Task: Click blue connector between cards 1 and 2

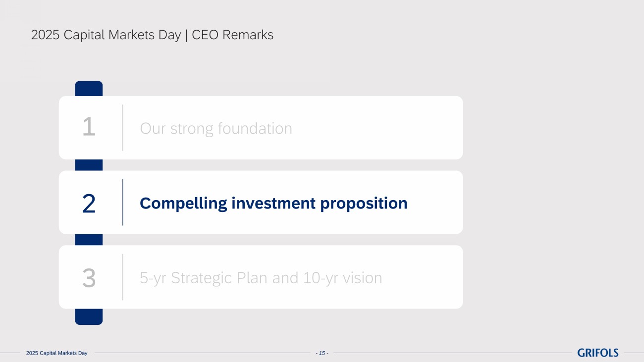Action: (x=89, y=165)
